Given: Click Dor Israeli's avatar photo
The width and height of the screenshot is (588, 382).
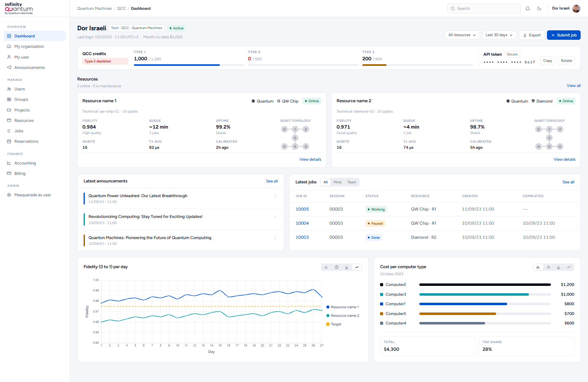Looking at the screenshot, I should [576, 9].
